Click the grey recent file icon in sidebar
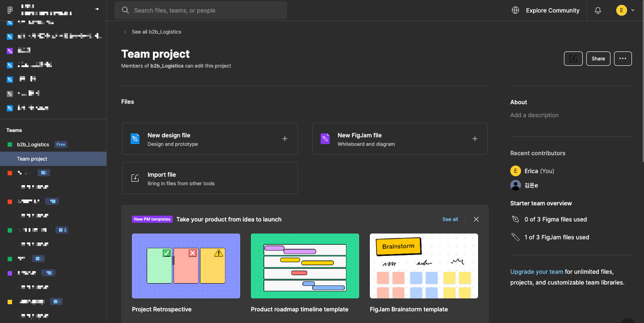This screenshot has width=644, height=323. [10, 93]
